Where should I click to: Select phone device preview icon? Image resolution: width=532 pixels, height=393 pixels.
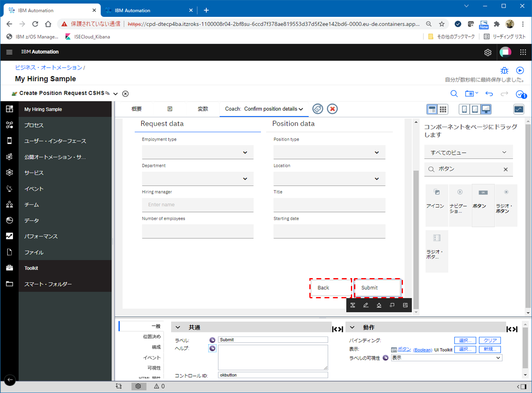464,109
